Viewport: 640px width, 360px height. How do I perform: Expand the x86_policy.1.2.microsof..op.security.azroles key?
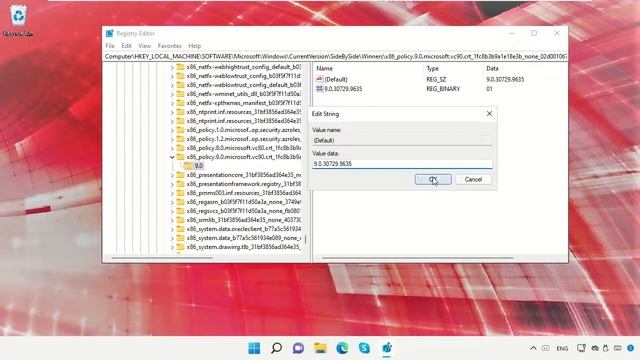tap(172, 139)
